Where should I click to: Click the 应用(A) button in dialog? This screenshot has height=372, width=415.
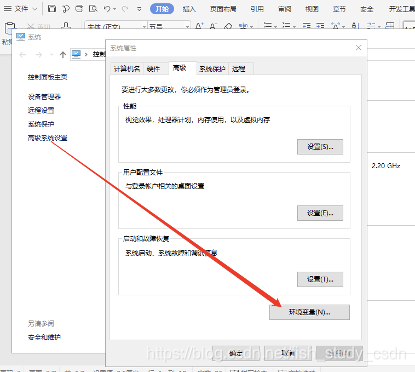[339, 353]
